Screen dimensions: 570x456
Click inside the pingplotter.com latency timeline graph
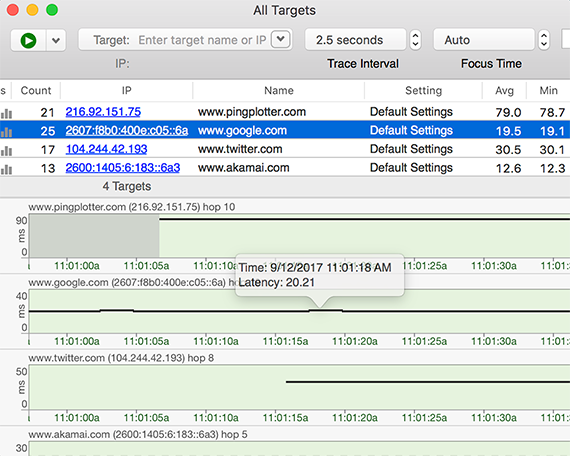300,236
